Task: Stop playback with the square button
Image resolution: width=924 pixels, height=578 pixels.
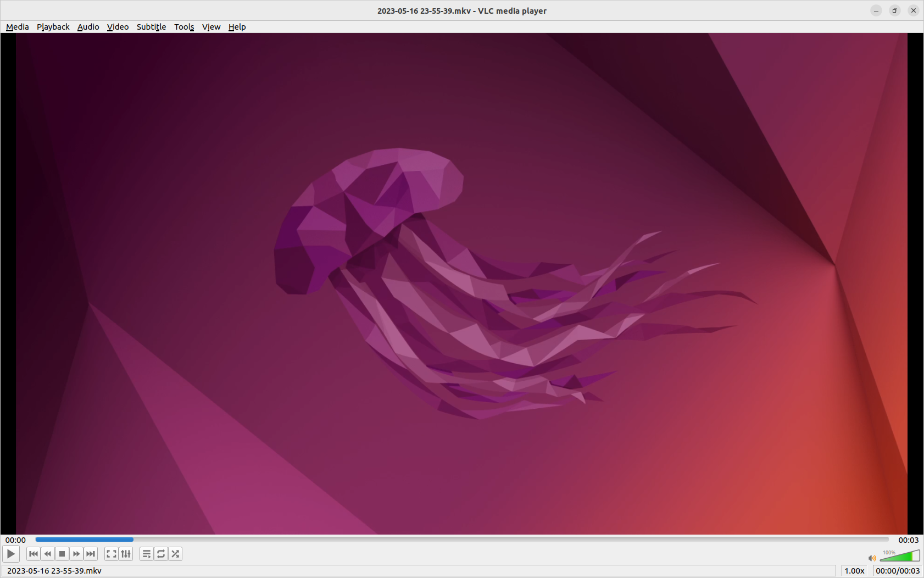Action: tap(62, 554)
